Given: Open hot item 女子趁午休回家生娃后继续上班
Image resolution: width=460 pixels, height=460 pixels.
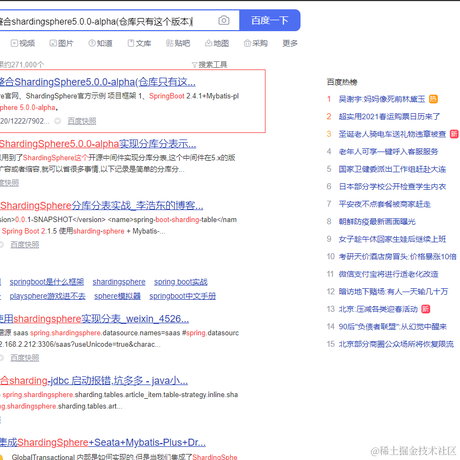Looking at the screenshot, I should tap(392, 239).
